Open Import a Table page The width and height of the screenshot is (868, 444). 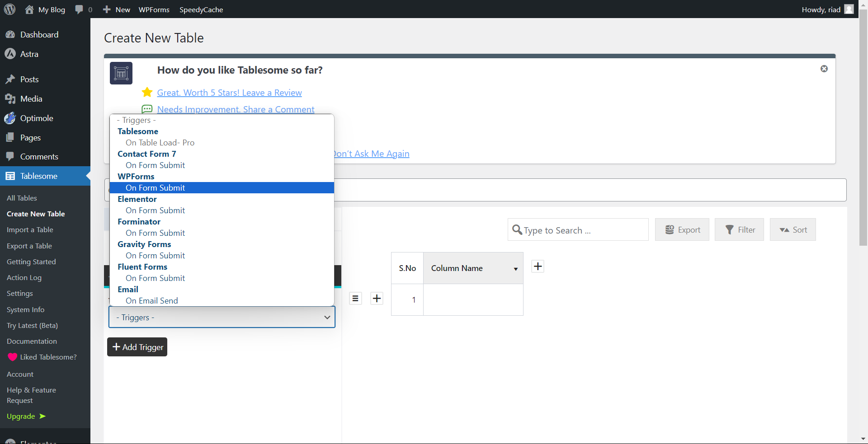[30, 230]
